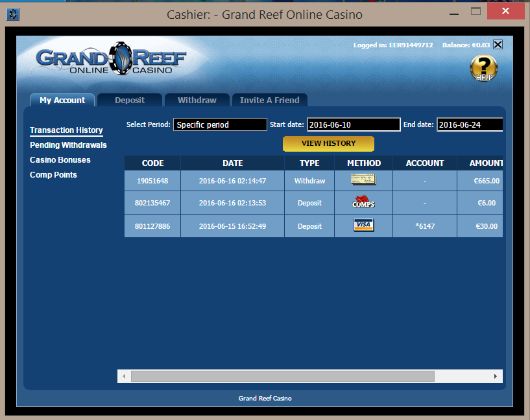Close the cashier panel with the X icon

click(498, 45)
